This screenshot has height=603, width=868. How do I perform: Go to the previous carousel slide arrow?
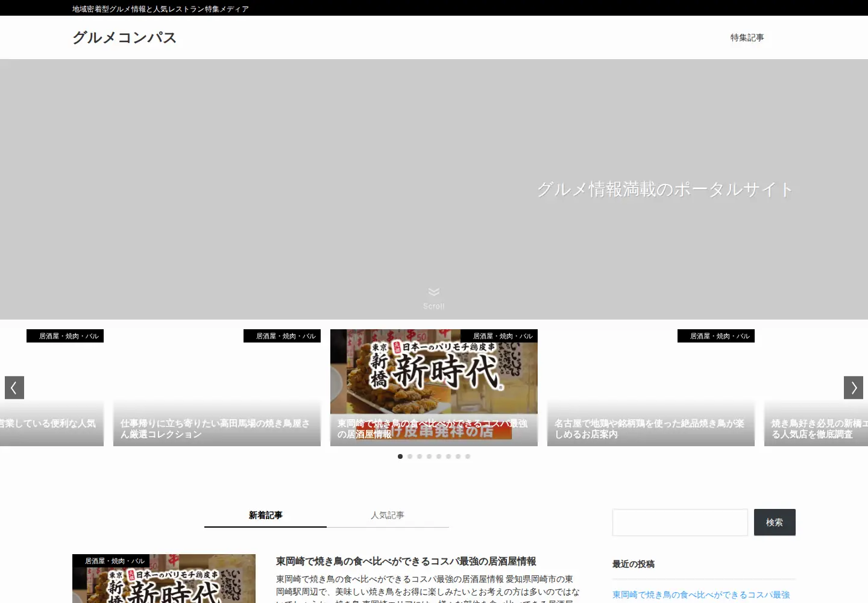pyautogui.click(x=14, y=388)
